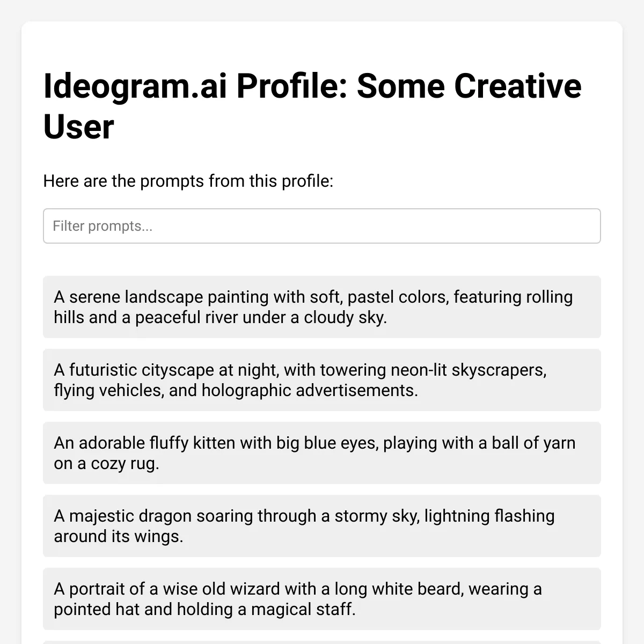Open the adorable fluffy kitten prompt
Image resolution: width=644 pixels, height=644 pixels.
321,453
